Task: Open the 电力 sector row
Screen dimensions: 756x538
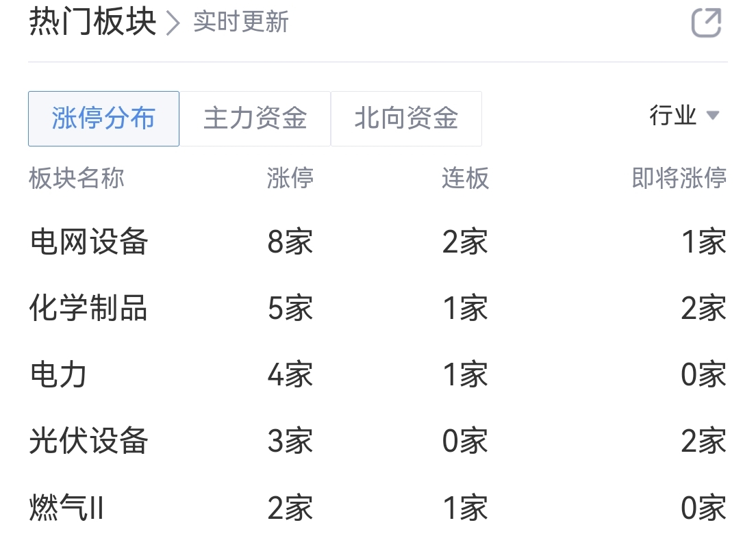Action: [378, 374]
